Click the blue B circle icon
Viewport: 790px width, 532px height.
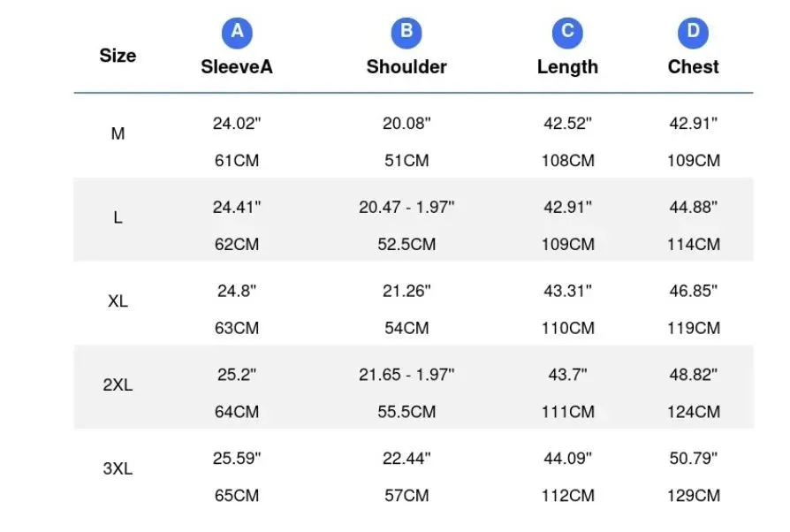pos(406,33)
